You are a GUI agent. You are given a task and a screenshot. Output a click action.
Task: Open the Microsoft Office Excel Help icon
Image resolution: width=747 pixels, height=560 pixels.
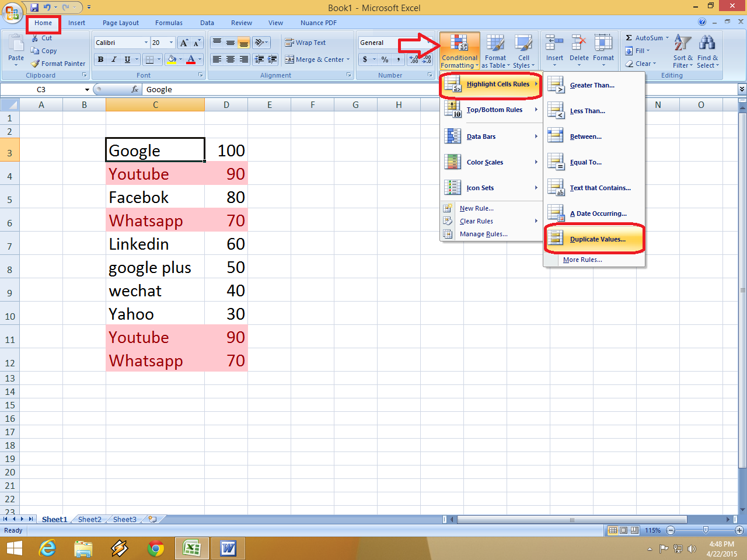702,22
